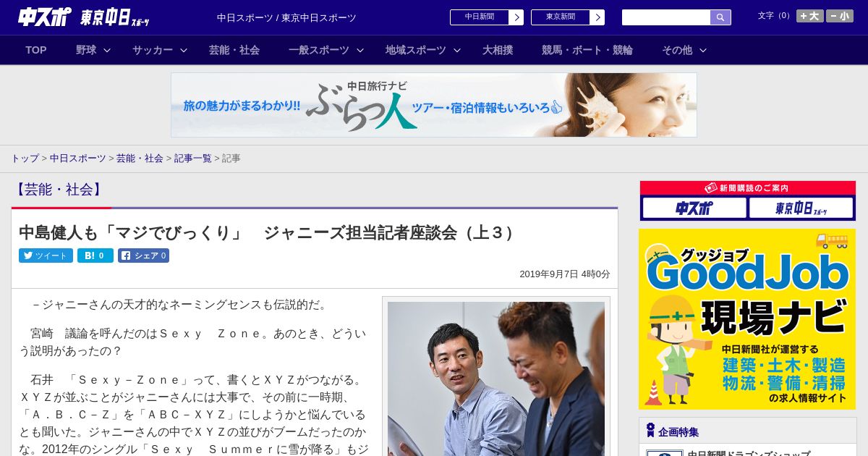This screenshot has width=868, height=456.
Task: Click the search magnifier button
Action: point(720,17)
